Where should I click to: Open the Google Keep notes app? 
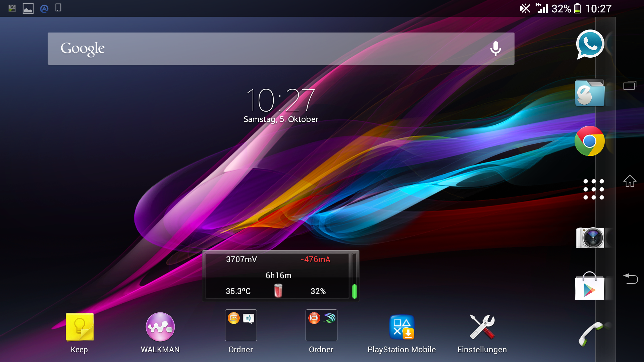(79, 327)
